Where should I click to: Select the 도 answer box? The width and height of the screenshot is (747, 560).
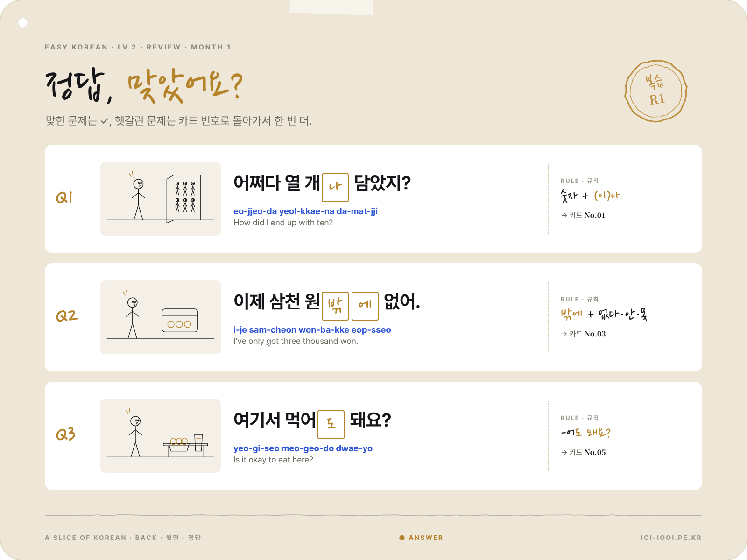331,425
